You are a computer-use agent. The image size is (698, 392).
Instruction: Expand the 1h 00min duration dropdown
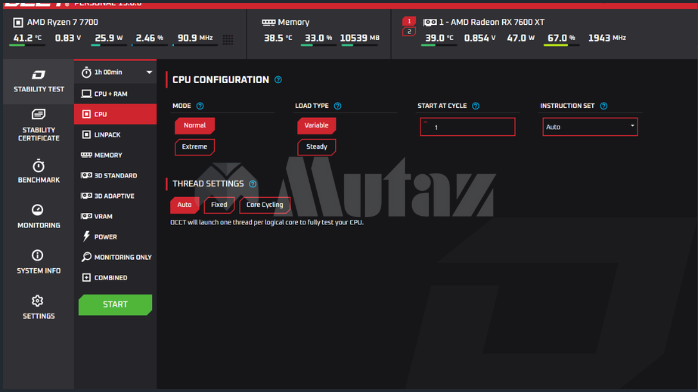pyautogui.click(x=115, y=72)
